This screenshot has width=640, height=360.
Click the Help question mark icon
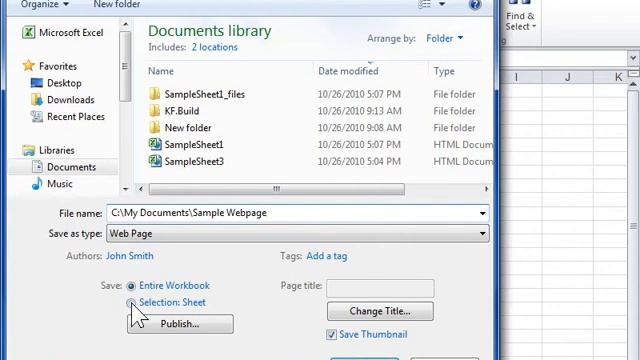[475, 4]
